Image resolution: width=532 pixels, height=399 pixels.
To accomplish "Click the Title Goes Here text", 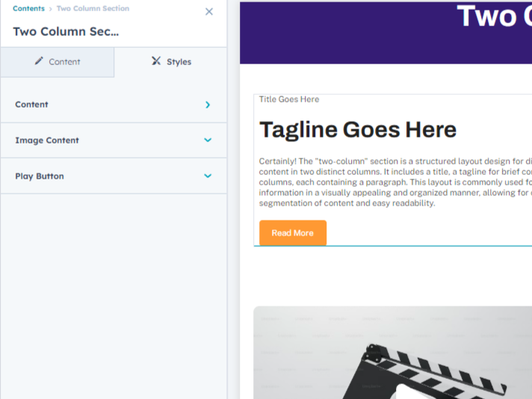I will 289,99.
